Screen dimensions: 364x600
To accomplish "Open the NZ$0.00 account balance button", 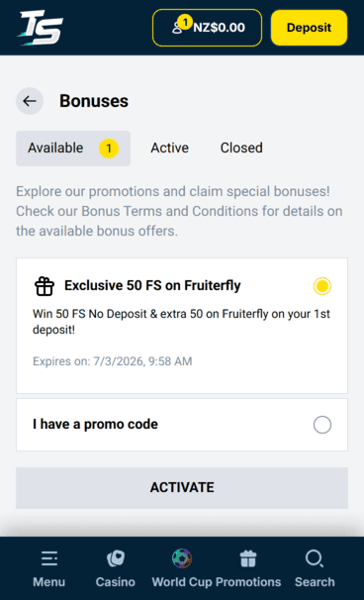I will pyautogui.click(x=208, y=28).
